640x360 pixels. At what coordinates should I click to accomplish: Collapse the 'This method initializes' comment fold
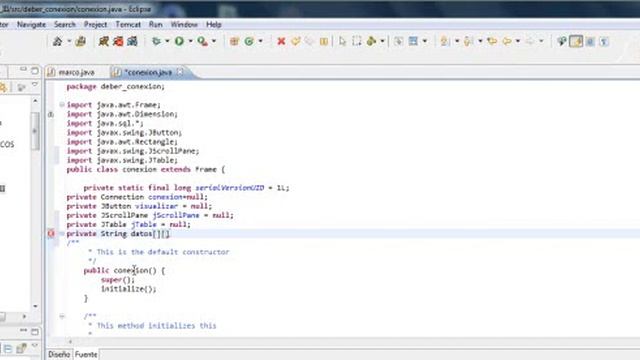pos(62,316)
